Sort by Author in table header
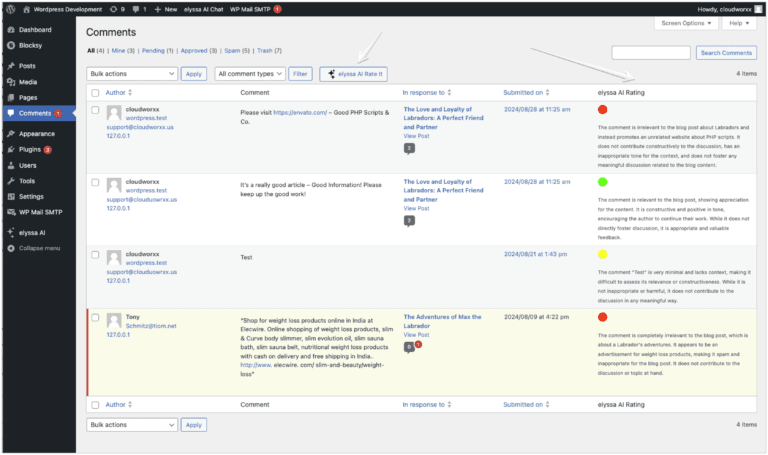 [119, 93]
